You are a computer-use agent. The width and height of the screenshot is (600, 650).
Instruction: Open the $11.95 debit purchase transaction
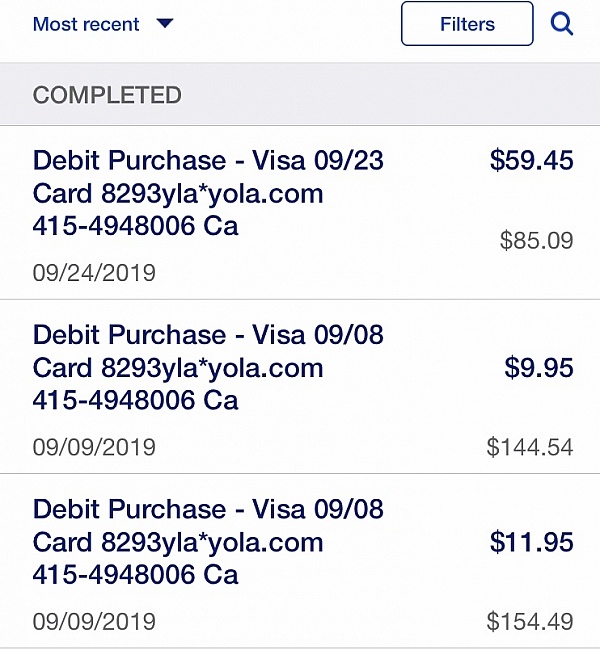300,561
